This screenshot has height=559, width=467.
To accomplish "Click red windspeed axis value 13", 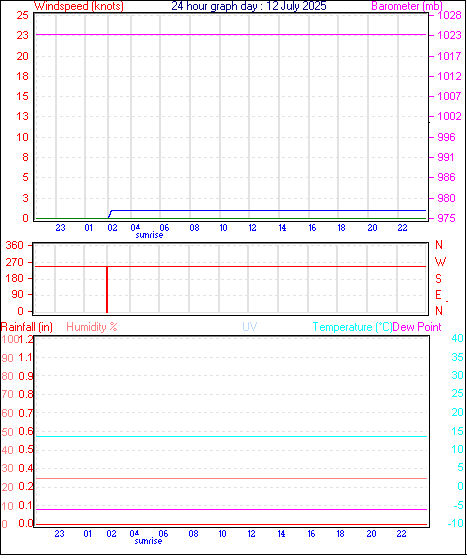I will point(22,116).
